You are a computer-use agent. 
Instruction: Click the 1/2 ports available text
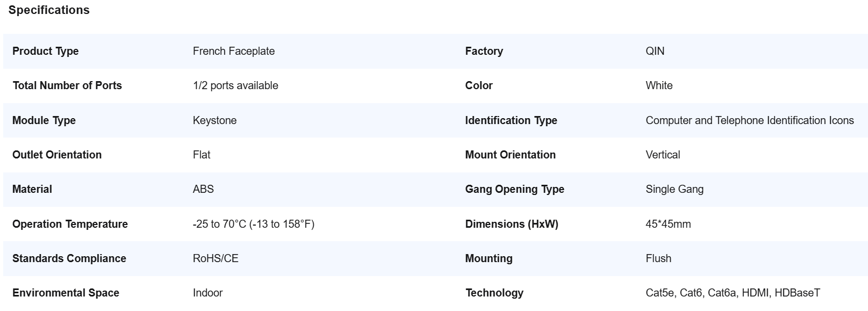click(235, 85)
